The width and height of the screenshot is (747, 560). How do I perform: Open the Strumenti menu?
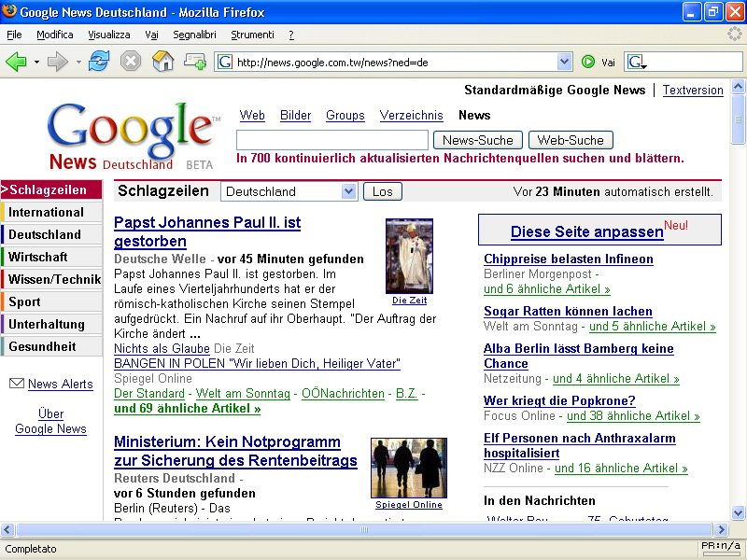pyautogui.click(x=252, y=35)
